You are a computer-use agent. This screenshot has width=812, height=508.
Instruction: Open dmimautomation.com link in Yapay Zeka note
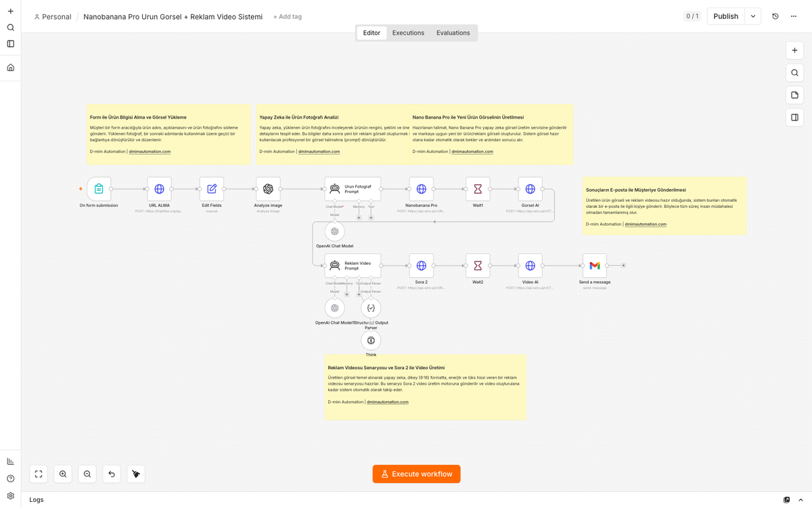point(319,152)
